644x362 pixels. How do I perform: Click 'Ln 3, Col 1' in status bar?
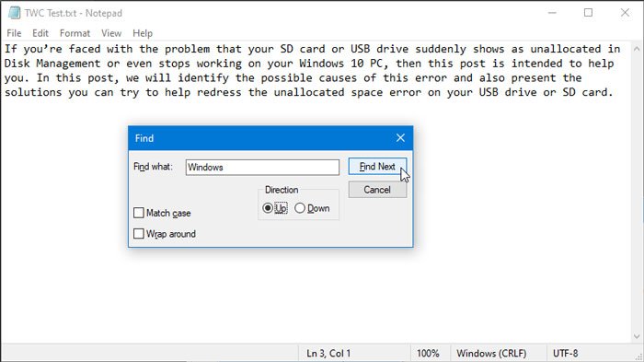point(328,354)
